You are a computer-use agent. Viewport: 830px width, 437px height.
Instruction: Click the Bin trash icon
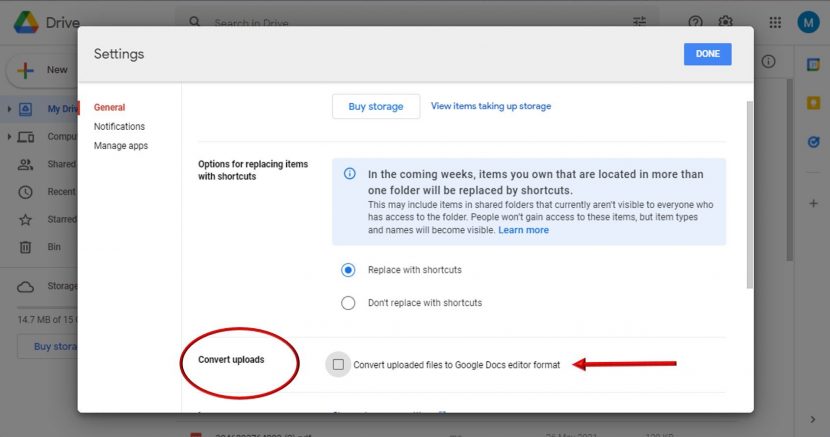coord(25,247)
